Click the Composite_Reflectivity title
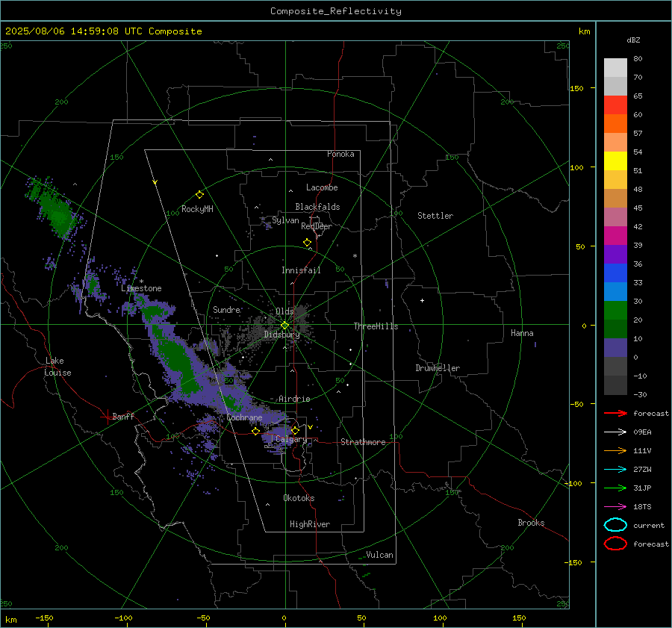The width and height of the screenshot is (672, 628). tap(336, 11)
